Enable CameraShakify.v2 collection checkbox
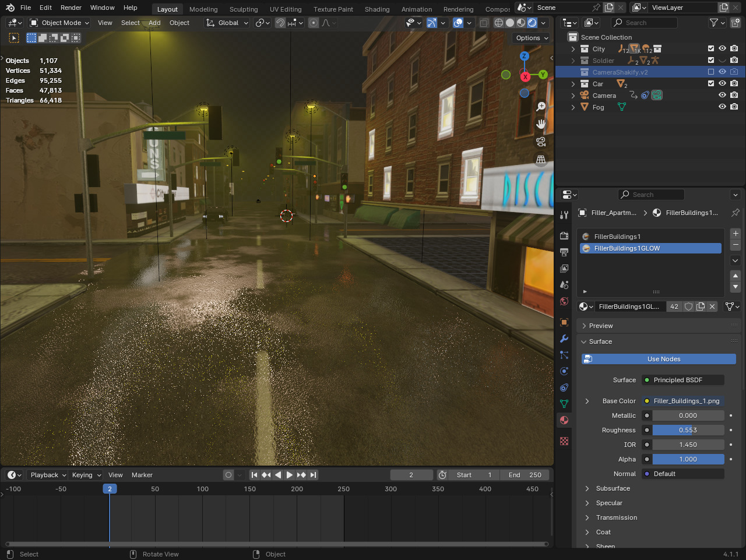This screenshot has height=560, width=746. pos(711,72)
